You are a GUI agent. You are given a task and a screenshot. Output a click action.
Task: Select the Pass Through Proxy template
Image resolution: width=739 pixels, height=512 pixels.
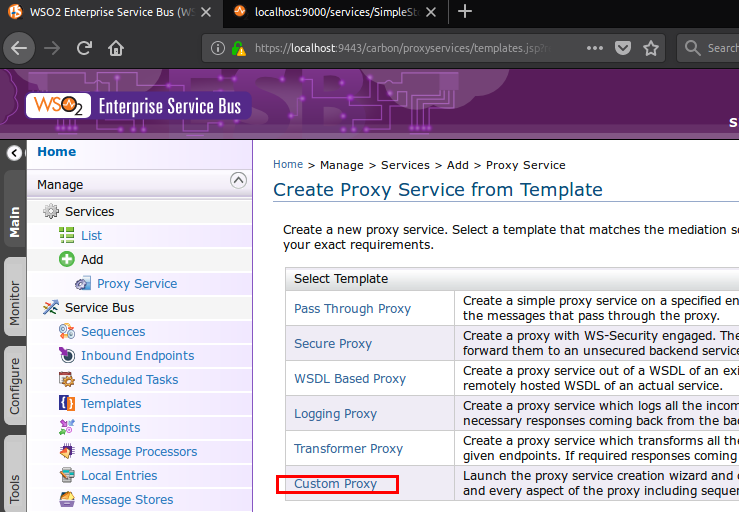(x=352, y=309)
